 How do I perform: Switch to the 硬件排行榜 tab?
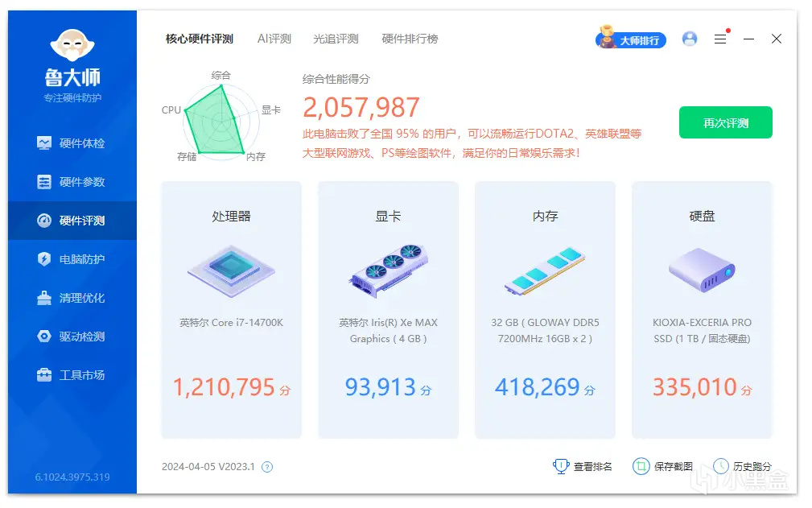[x=410, y=39]
